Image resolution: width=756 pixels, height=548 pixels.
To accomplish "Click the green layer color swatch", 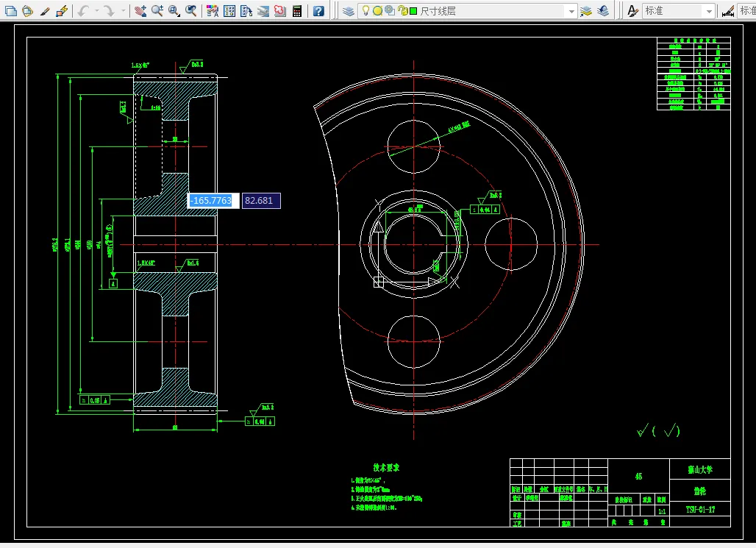I will coord(413,11).
